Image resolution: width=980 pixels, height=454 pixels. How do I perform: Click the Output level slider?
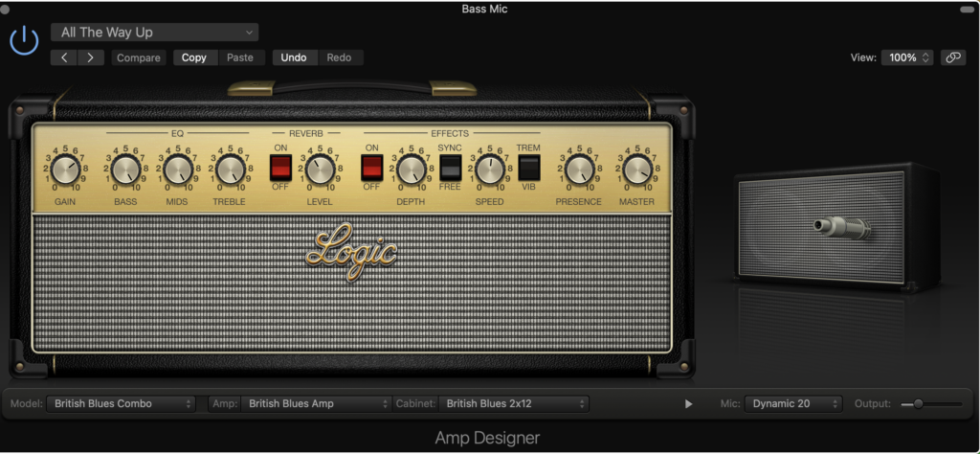point(931,404)
